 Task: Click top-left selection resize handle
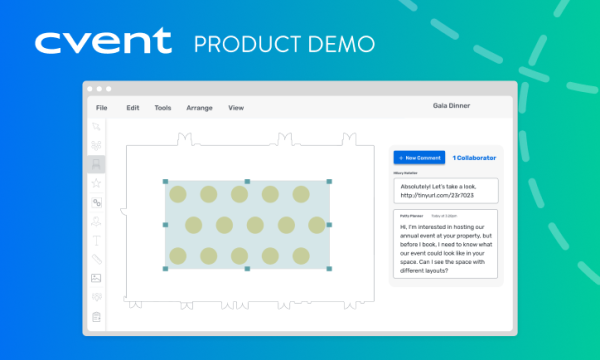coord(165,181)
